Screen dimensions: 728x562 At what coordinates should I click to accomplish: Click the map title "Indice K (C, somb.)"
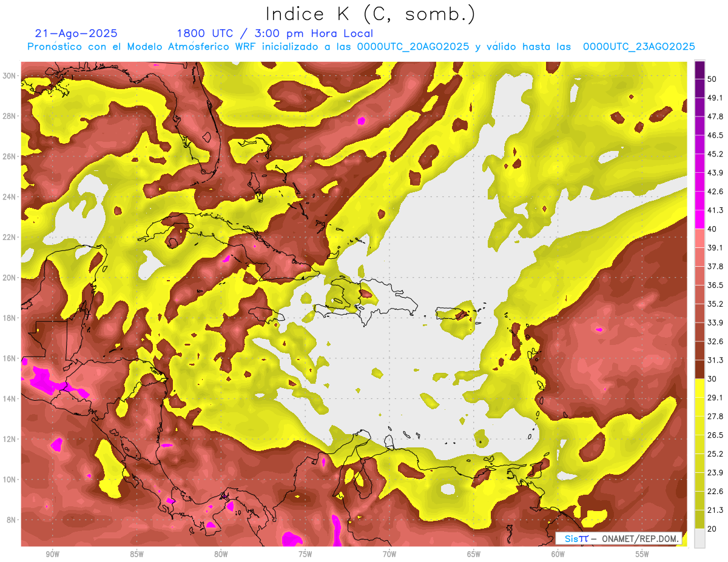tap(371, 15)
